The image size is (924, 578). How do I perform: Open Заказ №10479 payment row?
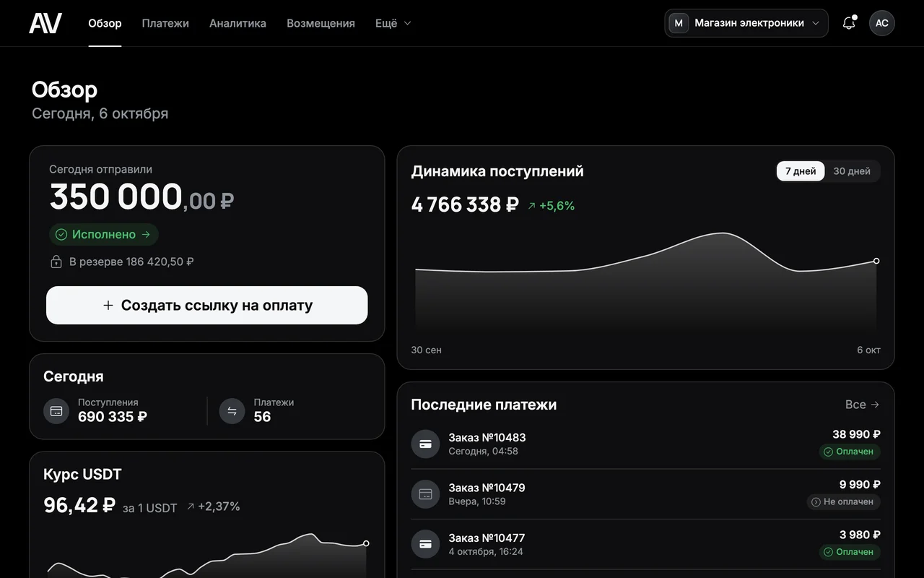[x=645, y=494]
